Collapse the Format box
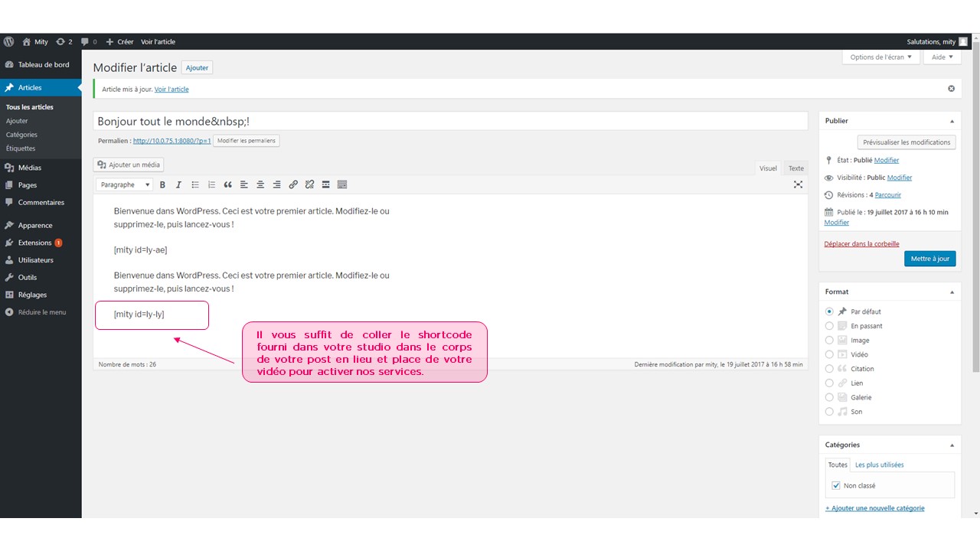The width and height of the screenshot is (980, 551). pyautogui.click(x=952, y=292)
